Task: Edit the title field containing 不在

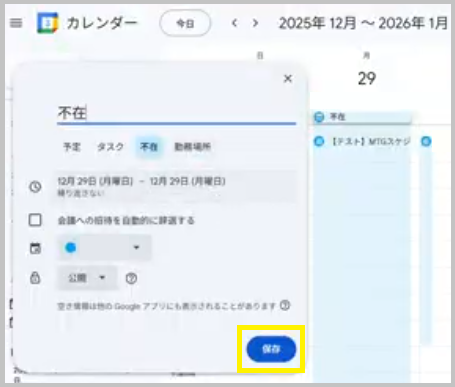Action: (176, 113)
